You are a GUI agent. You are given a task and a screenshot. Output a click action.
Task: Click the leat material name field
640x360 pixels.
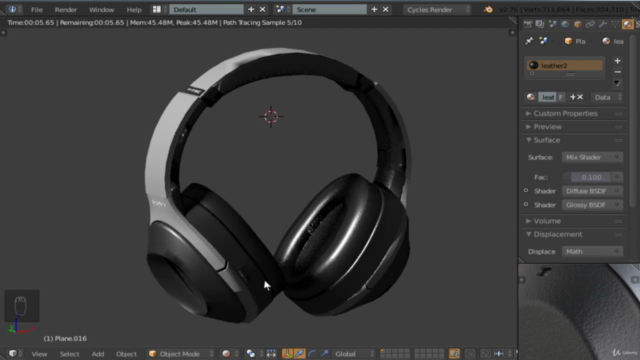coord(548,97)
